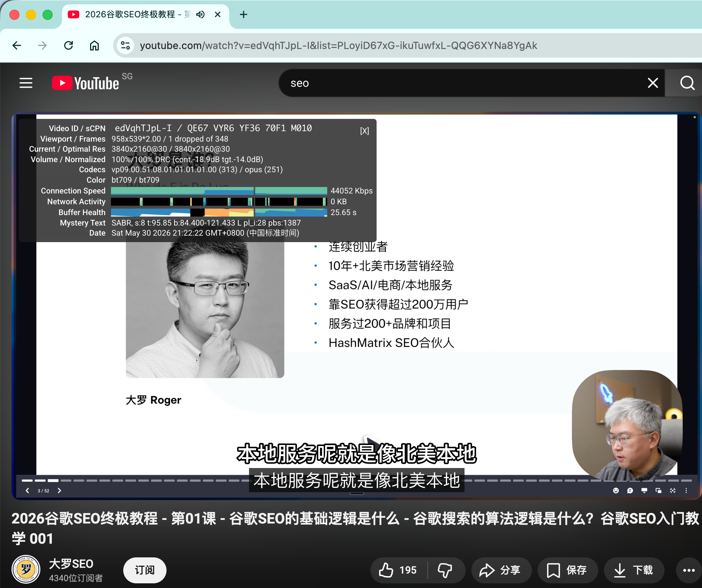
Task: Close the 2026谷歌SEO终极教程 tab
Action: click(x=217, y=14)
